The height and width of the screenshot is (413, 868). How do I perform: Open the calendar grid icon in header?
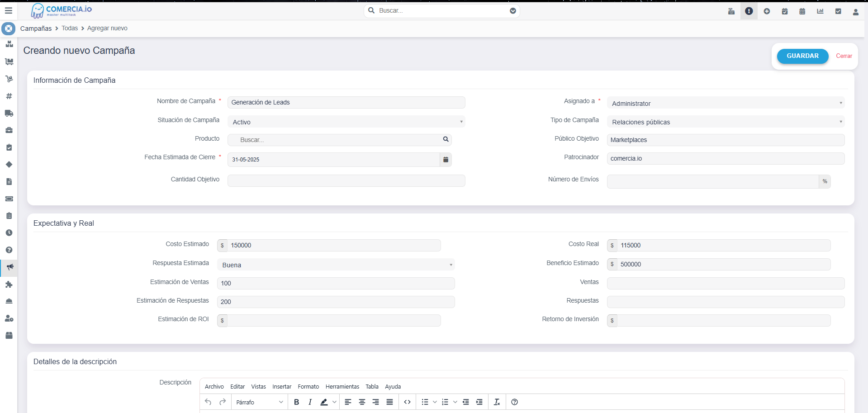[x=802, y=11]
